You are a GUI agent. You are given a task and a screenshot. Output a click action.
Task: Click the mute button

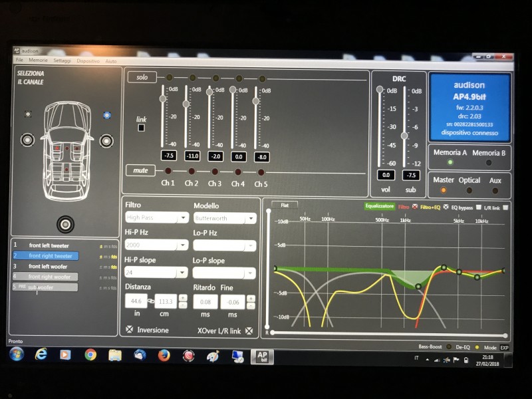coord(140,170)
